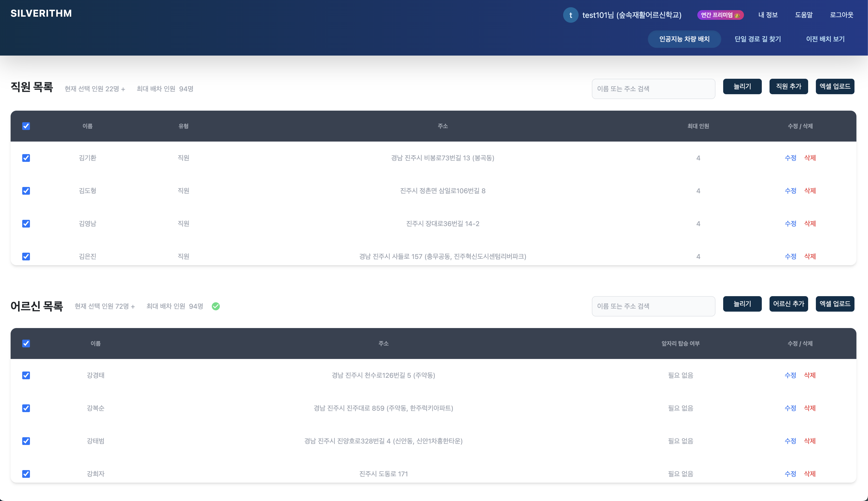Click 삭제 link for 강태범

[x=810, y=441]
